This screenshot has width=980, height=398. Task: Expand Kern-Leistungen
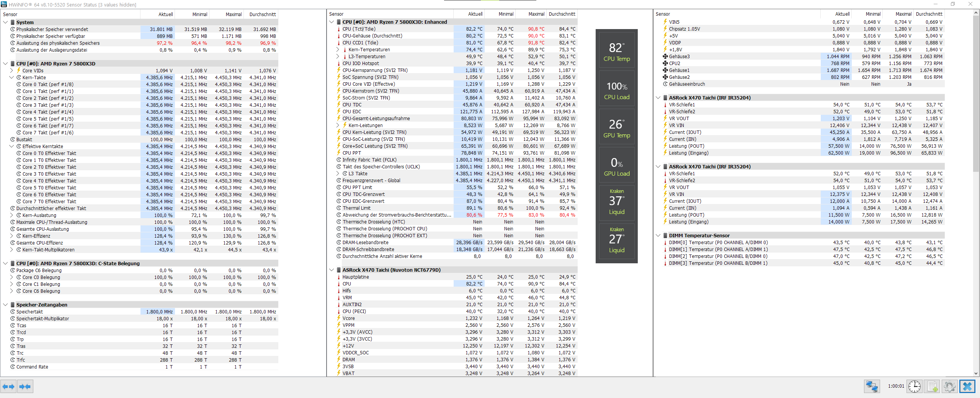tap(338, 125)
